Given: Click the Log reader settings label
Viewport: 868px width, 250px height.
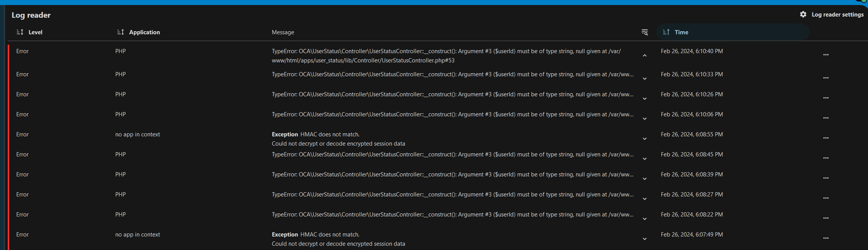Looking at the screenshot, I should [837, 15].
